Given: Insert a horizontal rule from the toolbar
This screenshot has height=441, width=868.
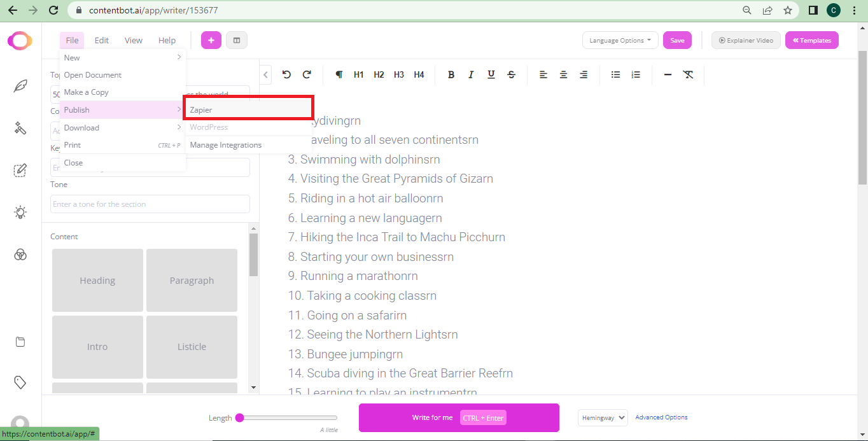Looking at the screenshot, I should pyautogui.click(x=668, y=74).
